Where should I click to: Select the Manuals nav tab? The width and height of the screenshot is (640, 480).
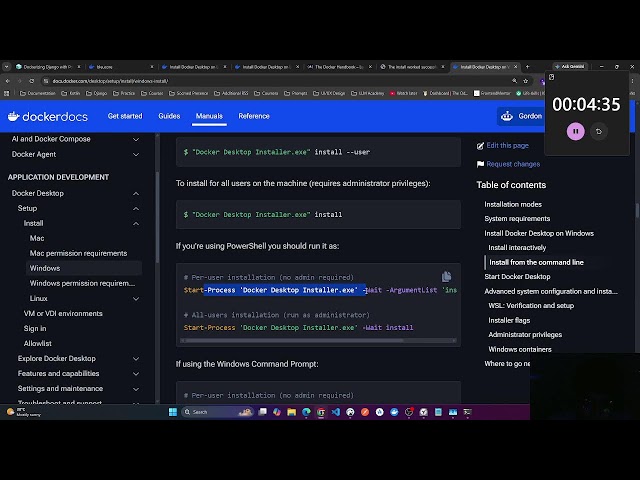[209, 116]
